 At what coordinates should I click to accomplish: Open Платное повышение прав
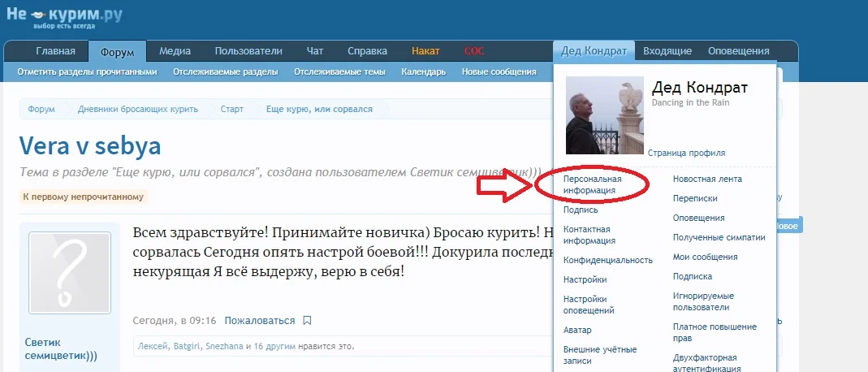tap(715, 332)
